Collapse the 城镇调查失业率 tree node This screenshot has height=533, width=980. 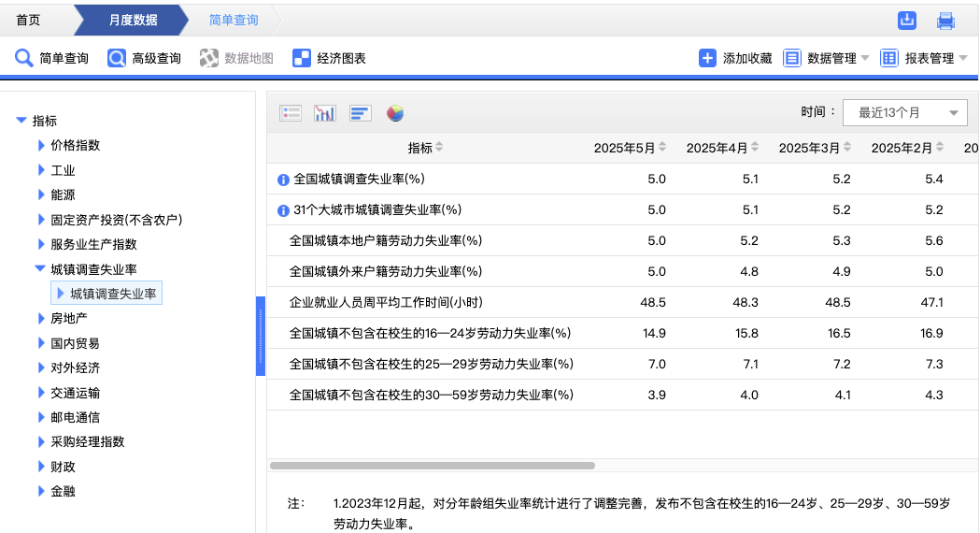[x=40, y=268]
